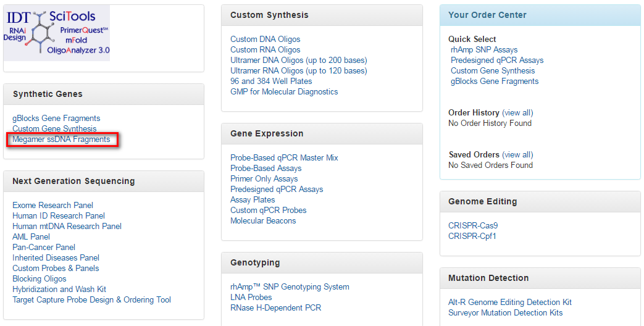Select rhAmp SNP Assays in Quick Select
Image resolution: width=644 pixels, height=326 pixels.
[484, 49]
